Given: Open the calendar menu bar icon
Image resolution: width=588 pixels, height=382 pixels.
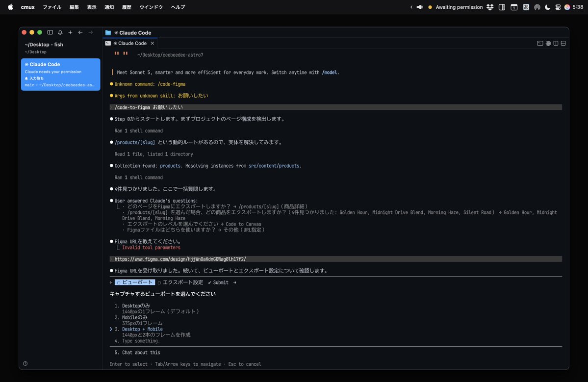Looking at the screenshot, I should coord(514,7).
